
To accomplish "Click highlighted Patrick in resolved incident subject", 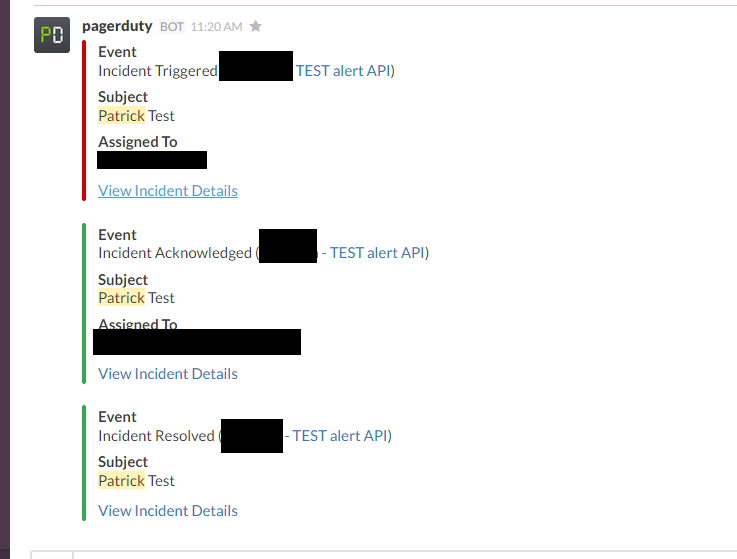I will (x=121, y=480).
